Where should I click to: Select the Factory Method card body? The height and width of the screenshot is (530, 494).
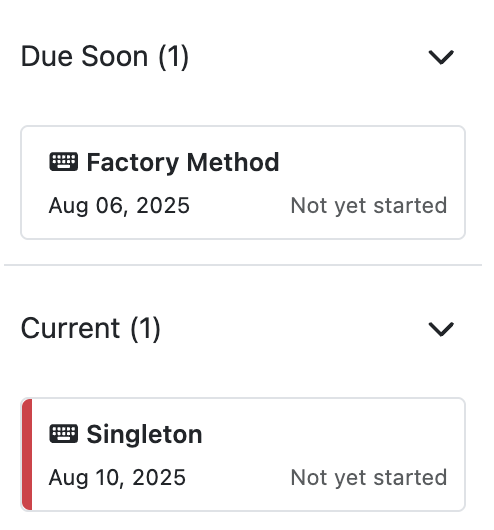click(x=243, y=183)
